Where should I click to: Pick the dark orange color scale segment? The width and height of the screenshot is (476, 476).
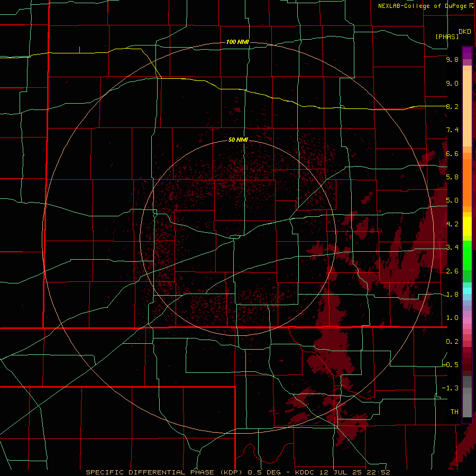[x=467, y=183]
